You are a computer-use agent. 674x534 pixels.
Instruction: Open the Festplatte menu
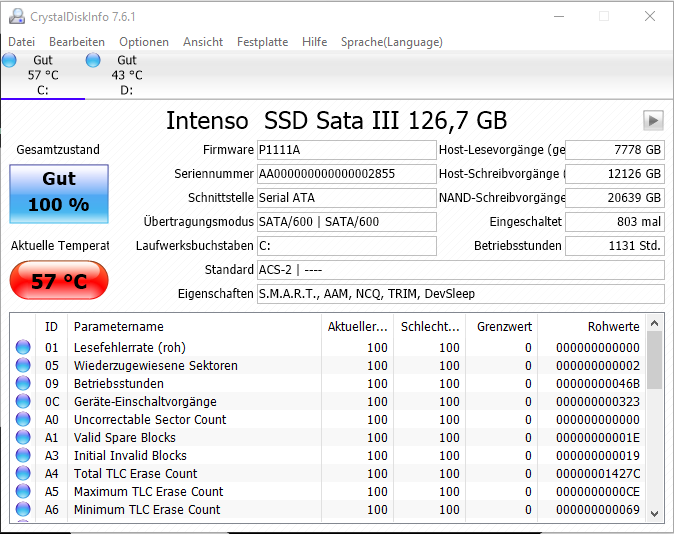263,42
